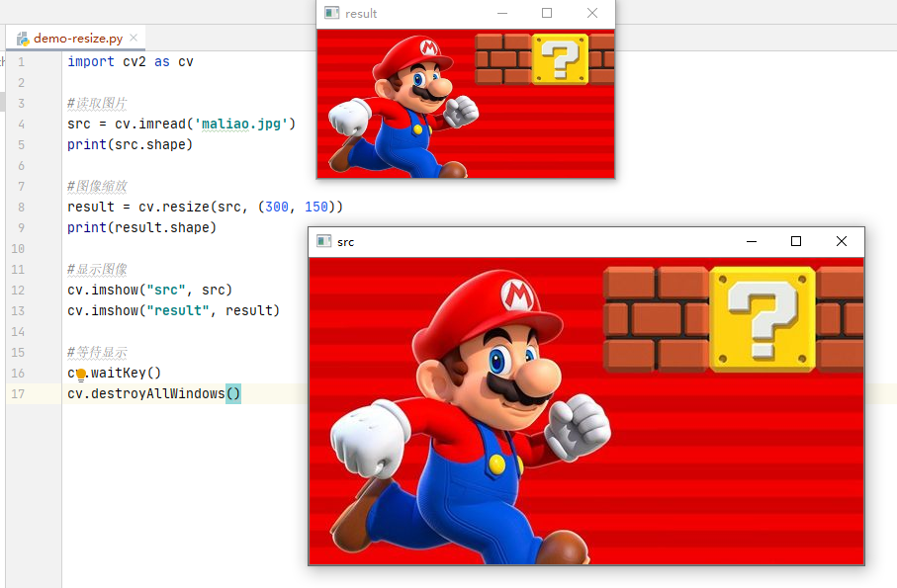This screenshot has height=588, width=897.
Task: Maximize the result window
Action: click(547, 13)
